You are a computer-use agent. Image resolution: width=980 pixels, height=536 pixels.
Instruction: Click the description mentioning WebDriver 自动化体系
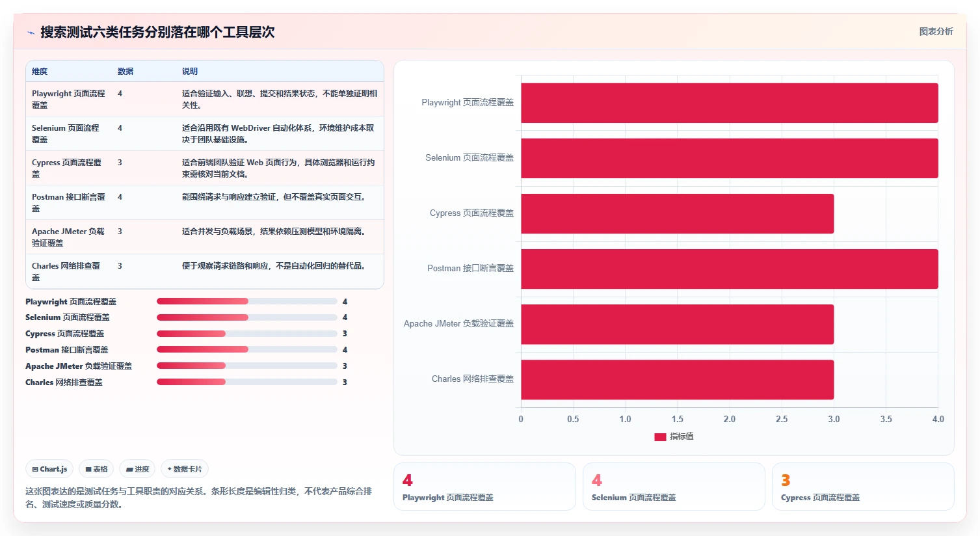(278, 133)
